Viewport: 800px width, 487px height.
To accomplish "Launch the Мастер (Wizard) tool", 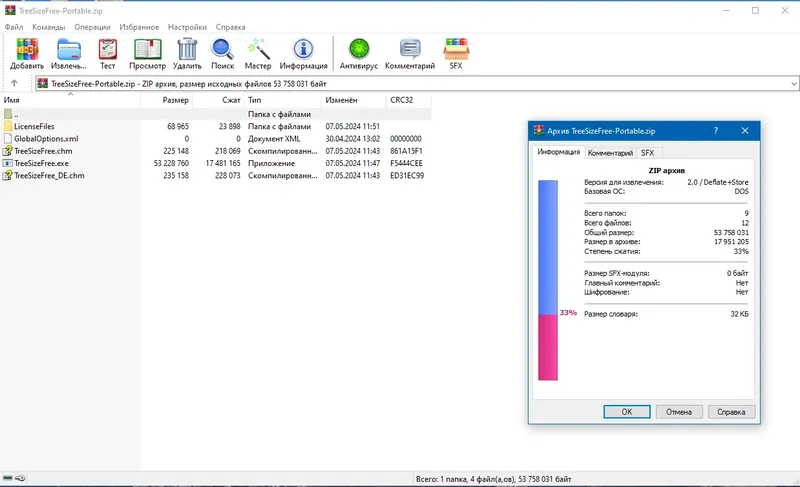I will (258, 49).
